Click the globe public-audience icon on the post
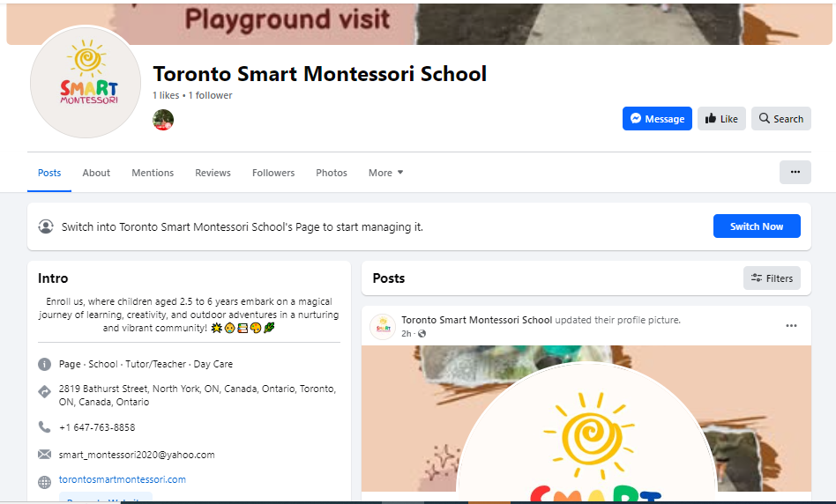 pyautogui.click(x=422, y=334)
